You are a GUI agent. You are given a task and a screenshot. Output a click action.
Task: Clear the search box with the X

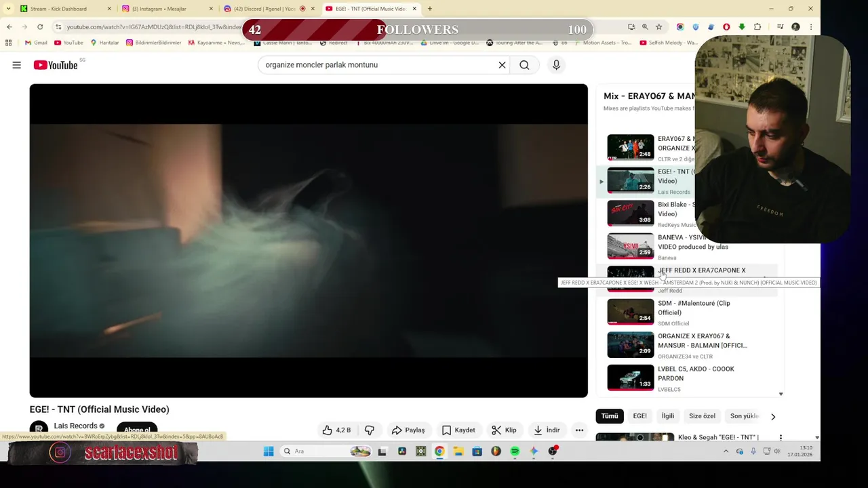point(502,65)
